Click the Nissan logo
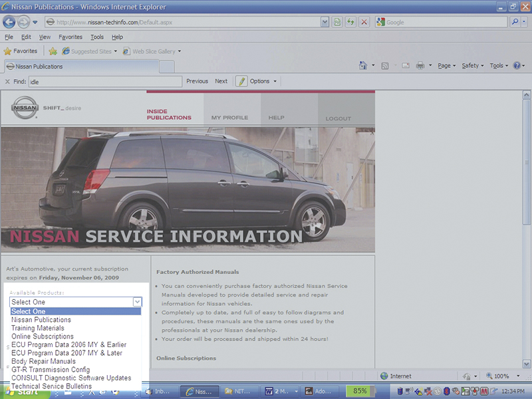The height and width of the screenshot is (399, 532). tap(25, 108)
